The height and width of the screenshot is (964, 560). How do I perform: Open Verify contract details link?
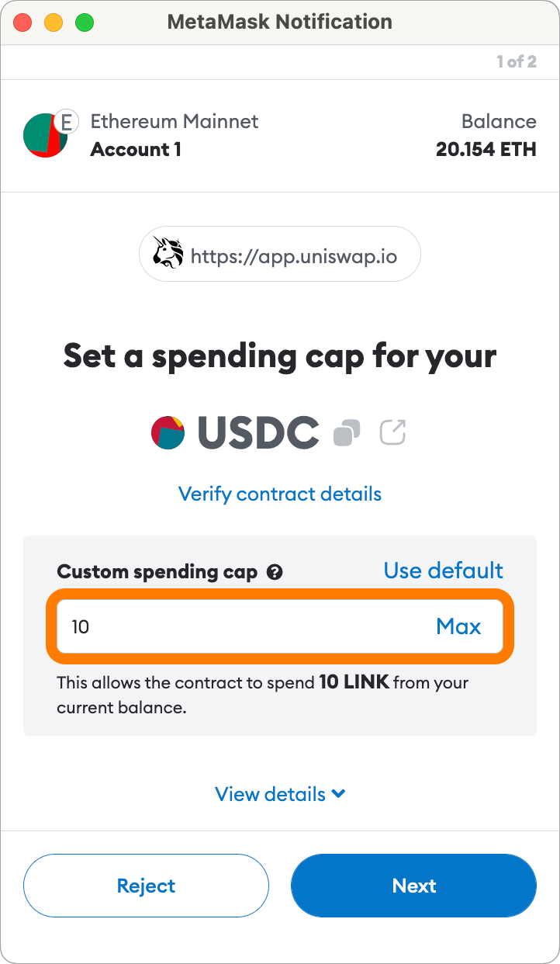pyautogui.click(x=280, y=494)
